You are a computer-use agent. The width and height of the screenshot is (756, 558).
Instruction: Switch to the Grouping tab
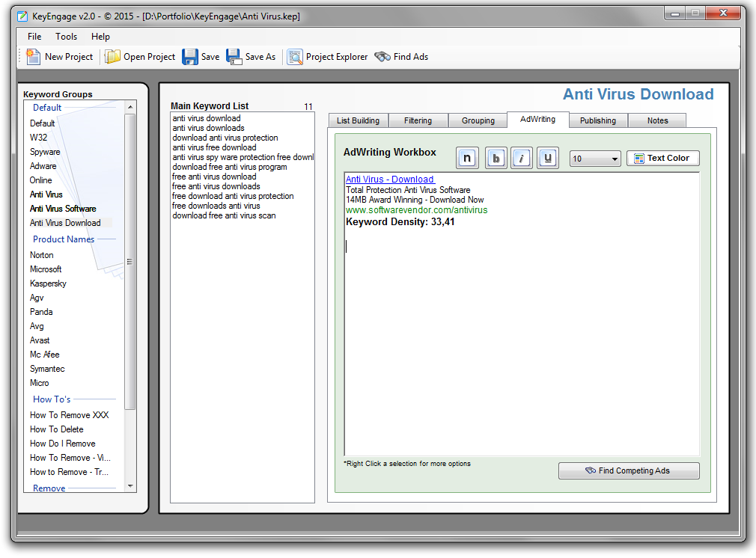coord(478,120)
